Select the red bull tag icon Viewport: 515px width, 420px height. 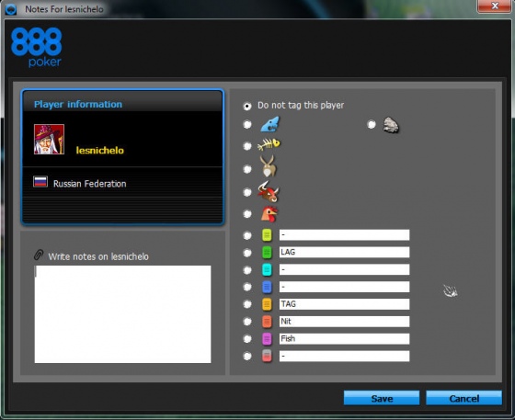pos(268,192)
